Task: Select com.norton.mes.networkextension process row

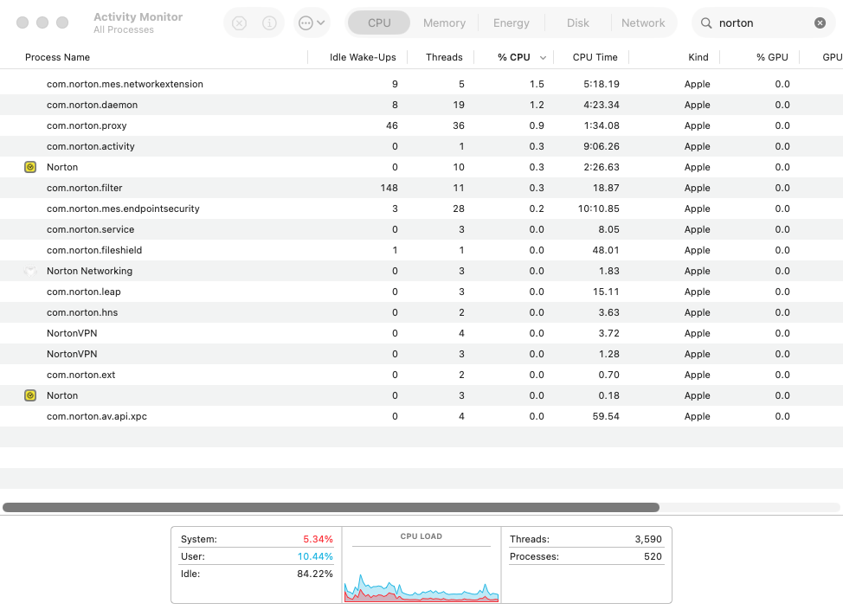Action: 421,84
